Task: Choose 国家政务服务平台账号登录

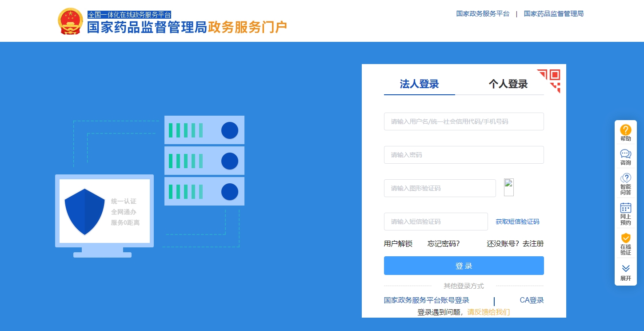Action: (427, 300)
